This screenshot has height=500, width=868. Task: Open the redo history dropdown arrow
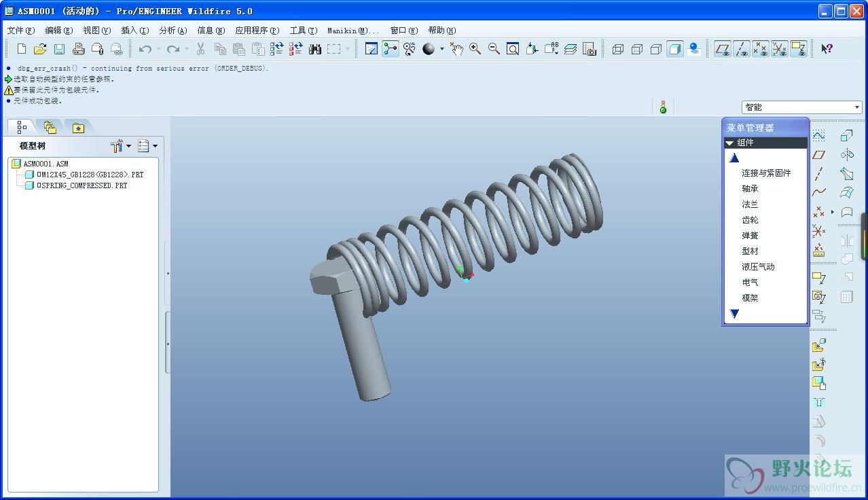[187, 49]
